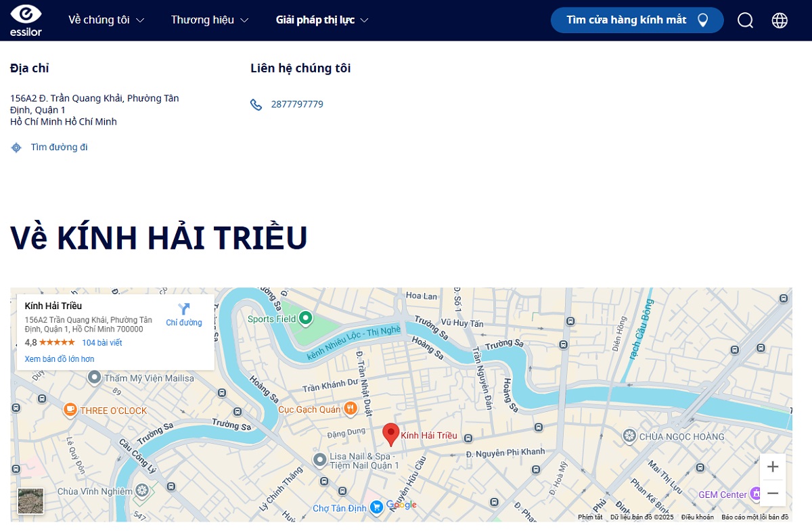Click the THREE O'CLOCK cafe marker
Screen dimensions: 812x531
[70, 410]
